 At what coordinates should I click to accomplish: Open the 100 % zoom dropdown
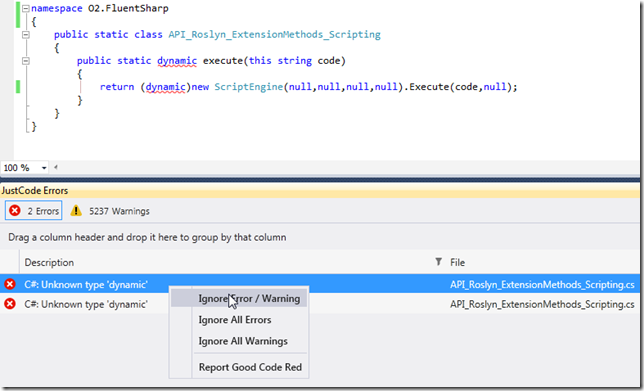tap(43, 168)
